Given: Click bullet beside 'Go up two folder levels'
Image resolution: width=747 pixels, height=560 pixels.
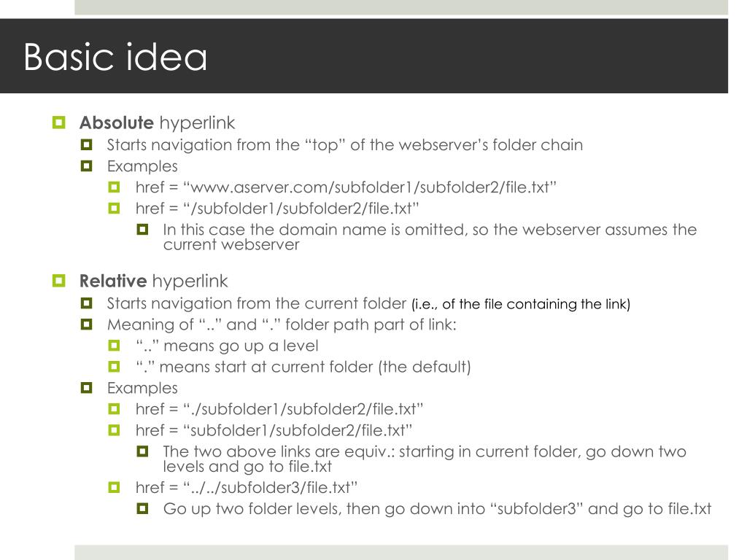Looking at the screenshot, I should coord(142,508).
